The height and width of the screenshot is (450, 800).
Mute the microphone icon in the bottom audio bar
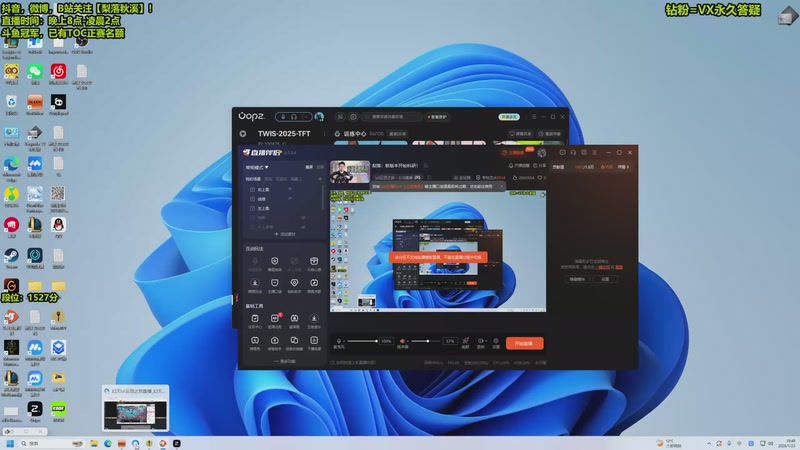click(x=339, y=341)
